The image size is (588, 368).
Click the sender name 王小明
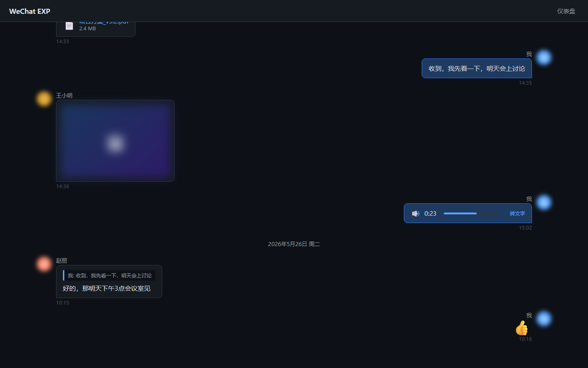[x=64, y=96]
